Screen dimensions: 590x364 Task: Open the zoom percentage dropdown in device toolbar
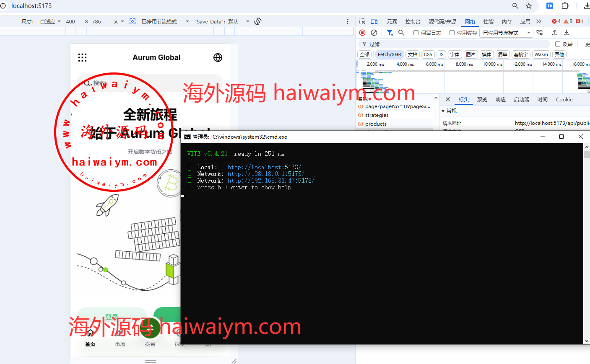(119, 21)
